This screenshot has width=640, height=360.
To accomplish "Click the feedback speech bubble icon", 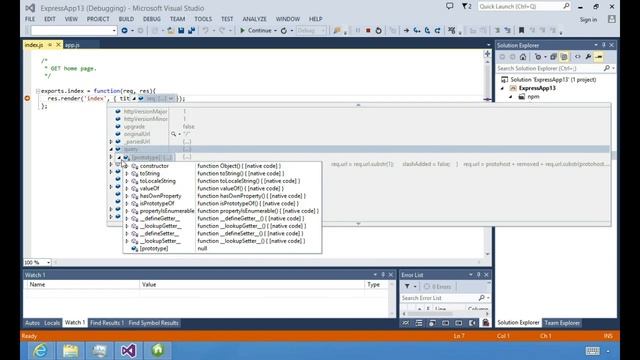I will click(x=449, y=6).
